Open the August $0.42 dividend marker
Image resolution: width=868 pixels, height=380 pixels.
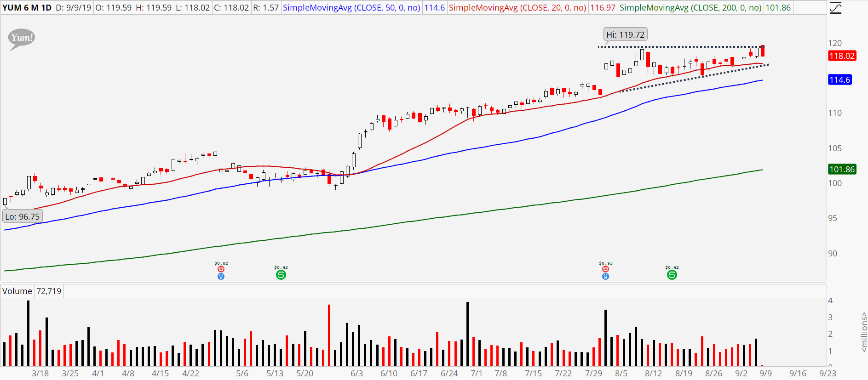[672, 275]
